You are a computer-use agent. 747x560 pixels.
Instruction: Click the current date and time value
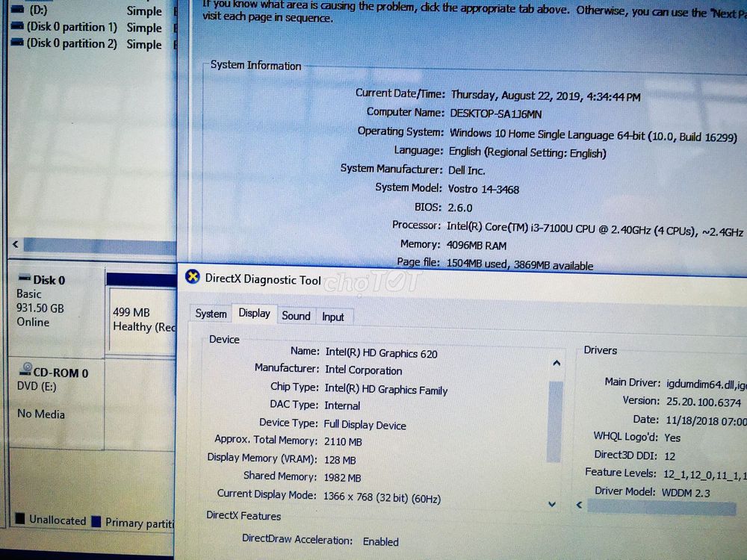pos(546,96)
